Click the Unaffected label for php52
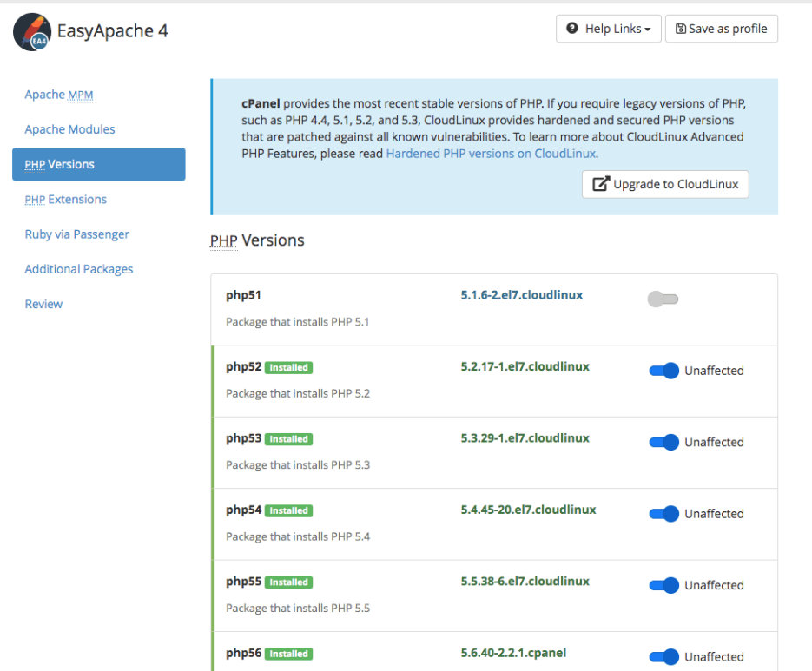Image resolution: width=812 pixels, height=671 pixels. tap(714, 371)
